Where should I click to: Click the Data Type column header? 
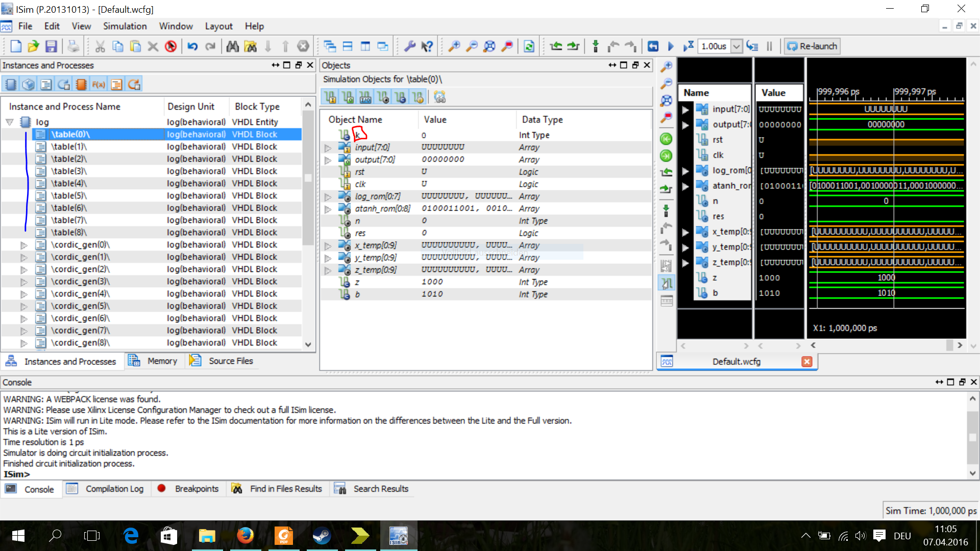tap(542, 119)
